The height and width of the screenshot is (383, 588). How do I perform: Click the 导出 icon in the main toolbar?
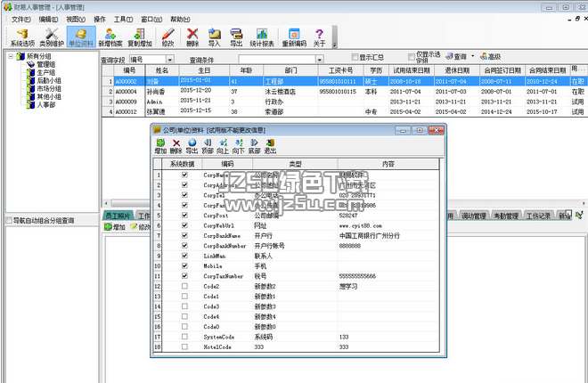click(x=236, y=37)
